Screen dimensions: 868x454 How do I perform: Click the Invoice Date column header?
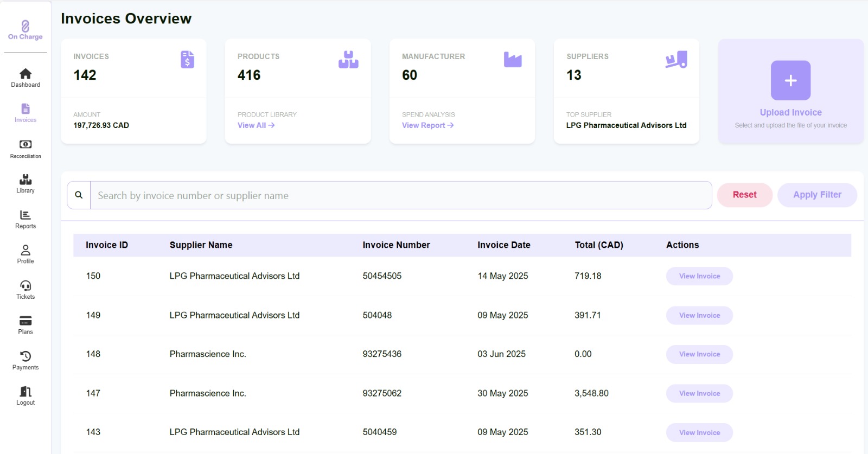point(504,245)
